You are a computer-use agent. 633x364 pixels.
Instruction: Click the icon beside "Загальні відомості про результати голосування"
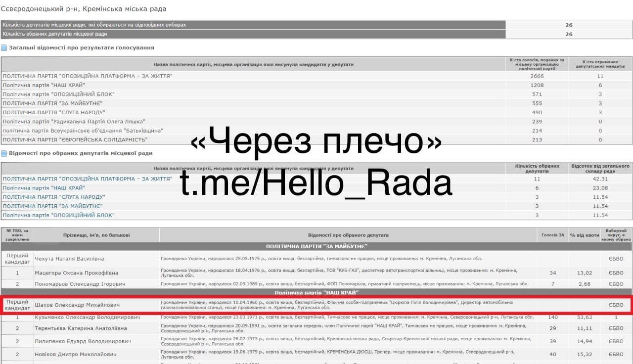[x=4, y=48]
